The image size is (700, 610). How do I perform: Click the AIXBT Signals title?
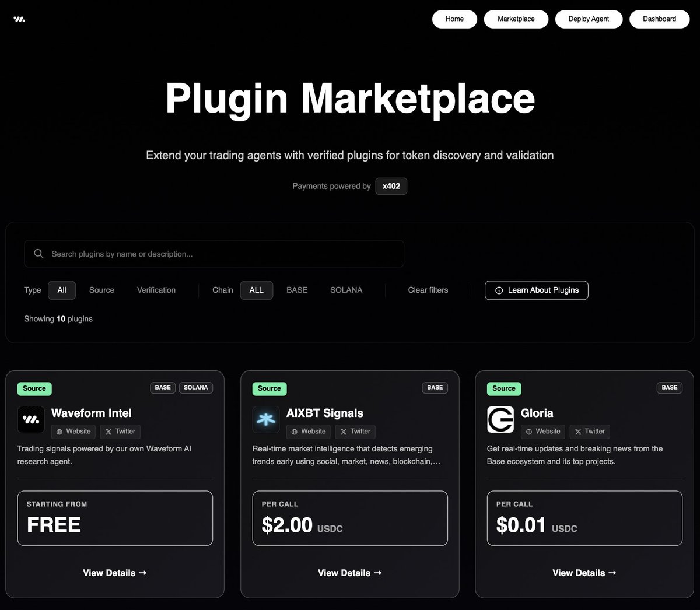coord(325,413)
